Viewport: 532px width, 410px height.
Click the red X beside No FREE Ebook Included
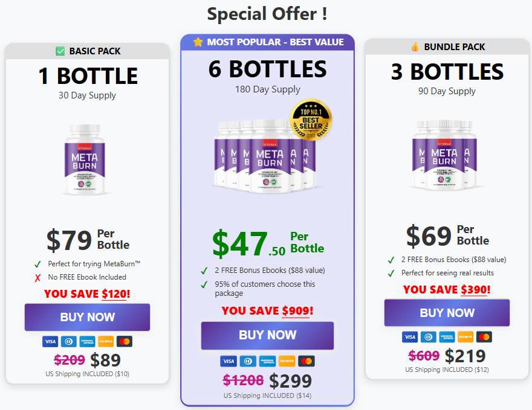point(37,278)
